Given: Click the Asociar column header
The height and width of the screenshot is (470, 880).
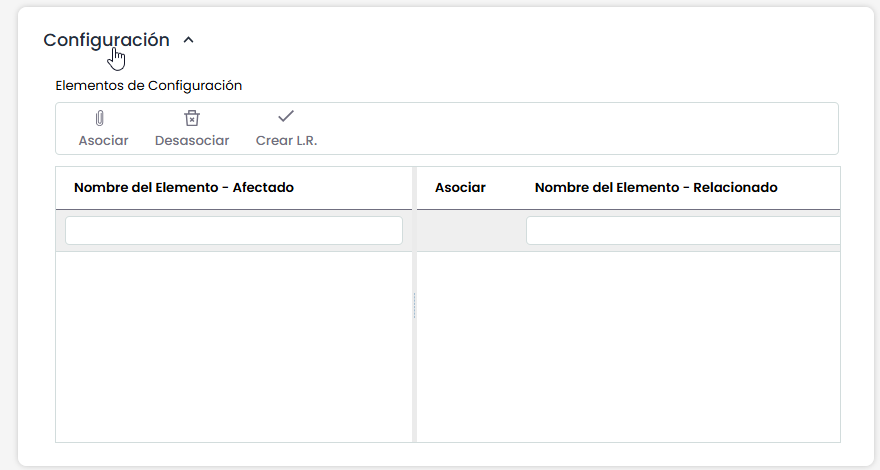Looking at the screenshot, I should (x=460, y=187).
